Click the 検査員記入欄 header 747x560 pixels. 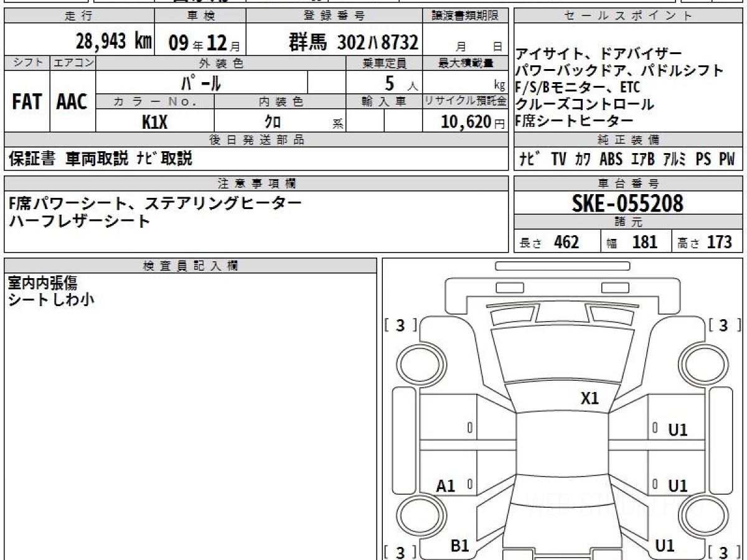click(x=190, y=265)
